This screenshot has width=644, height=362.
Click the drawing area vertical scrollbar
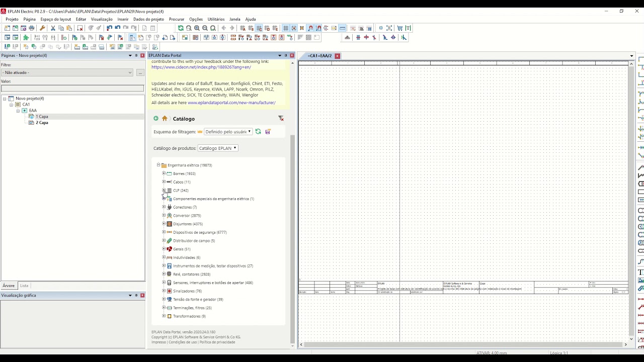pyautogui.click(x=631, y=201)
